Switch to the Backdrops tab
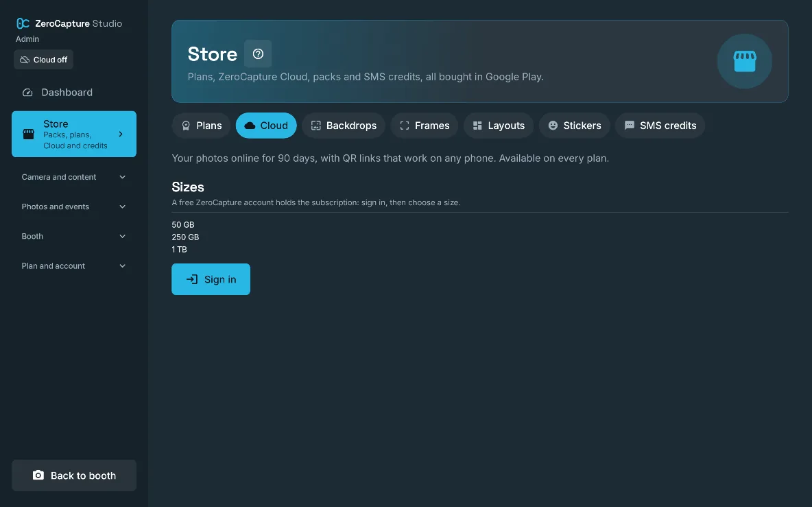Image resolution: width=812 pixels, height=507 pixels. 344,126
